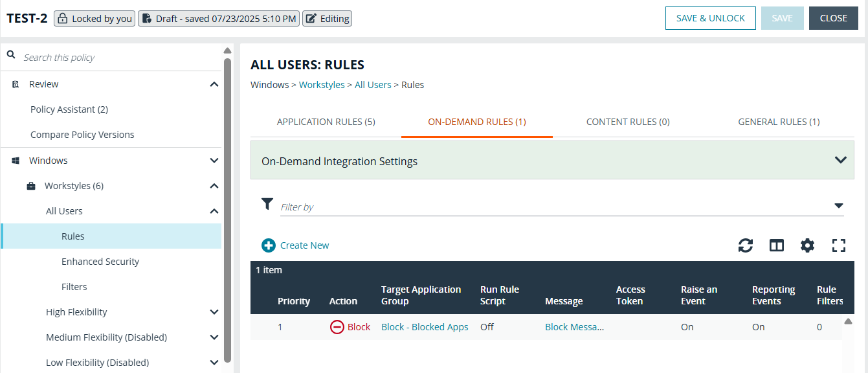Click the Search this policy field
This screenshot has height=373, width=868.
120,58
